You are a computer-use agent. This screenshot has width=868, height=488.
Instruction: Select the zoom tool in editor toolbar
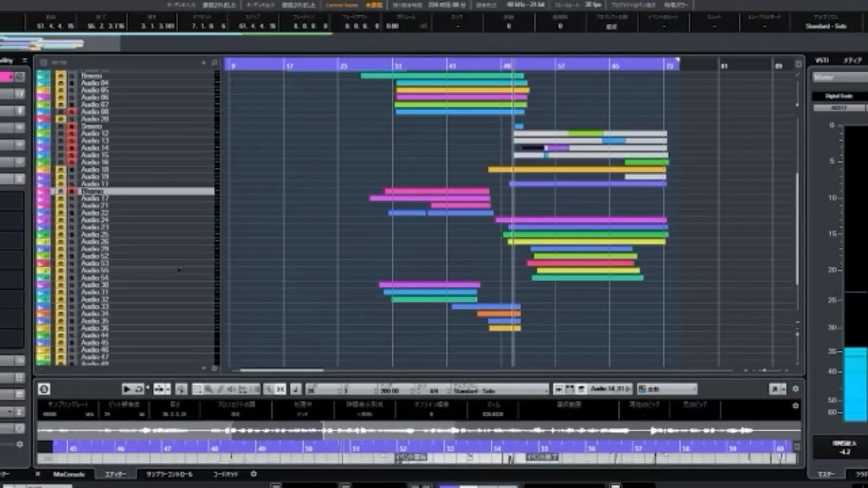pyautogui.click(x=208, y=389)
